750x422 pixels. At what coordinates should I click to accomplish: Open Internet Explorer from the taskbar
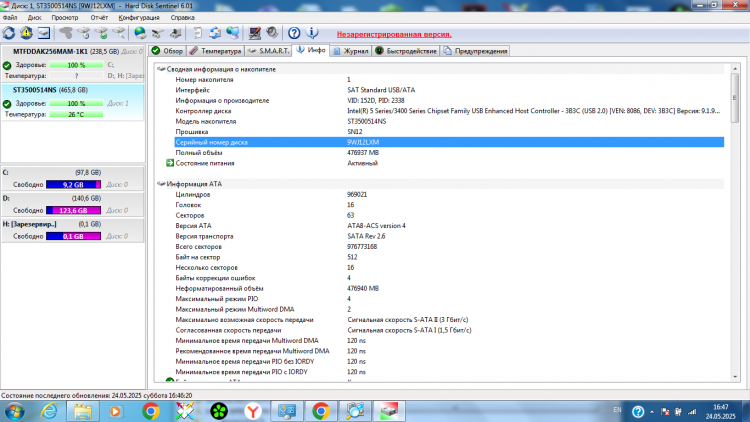pos(49,411)
